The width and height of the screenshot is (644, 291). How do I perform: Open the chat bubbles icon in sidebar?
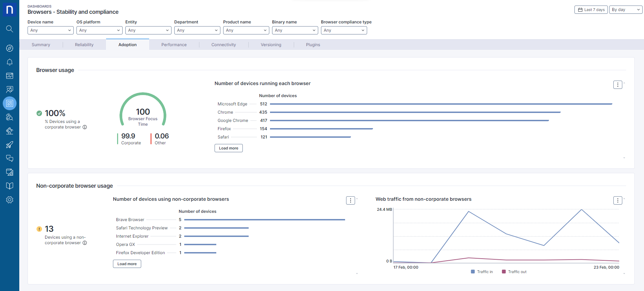point(10,158)
